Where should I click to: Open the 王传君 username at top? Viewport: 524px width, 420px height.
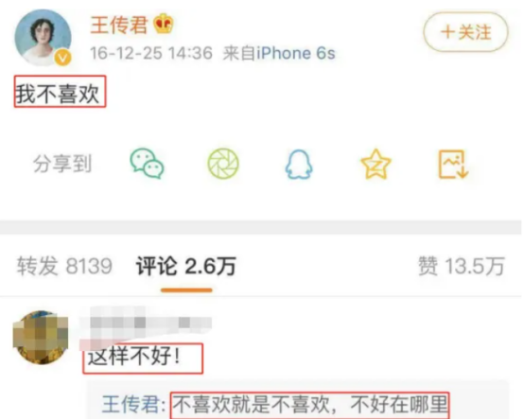[x=119, y=25]
